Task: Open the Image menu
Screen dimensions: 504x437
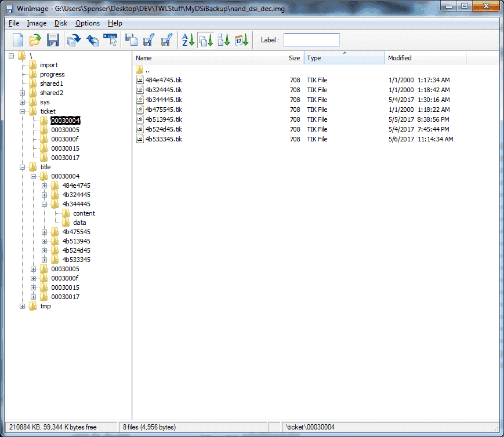Action: coord(37,23)
